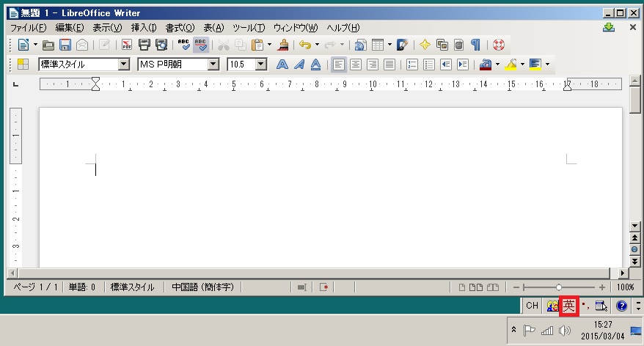Enable centered paragraph alignment
Screen dimensions: 644x346
point(355,65)
